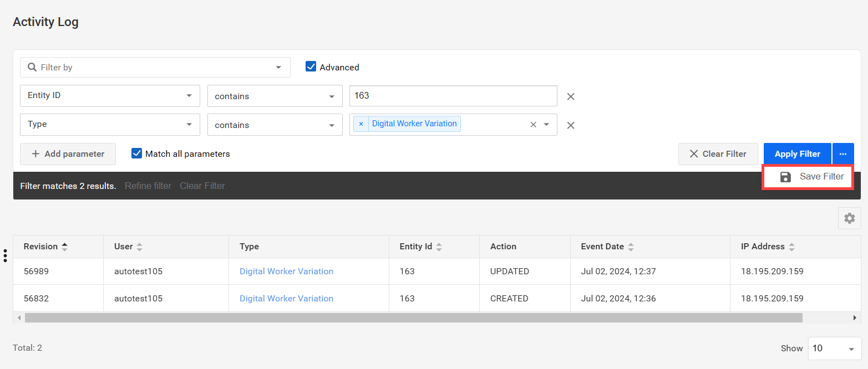Click the horizontal scrollbar thumb
The height and width of the screenshot is (369, 868).
[413, 317]
